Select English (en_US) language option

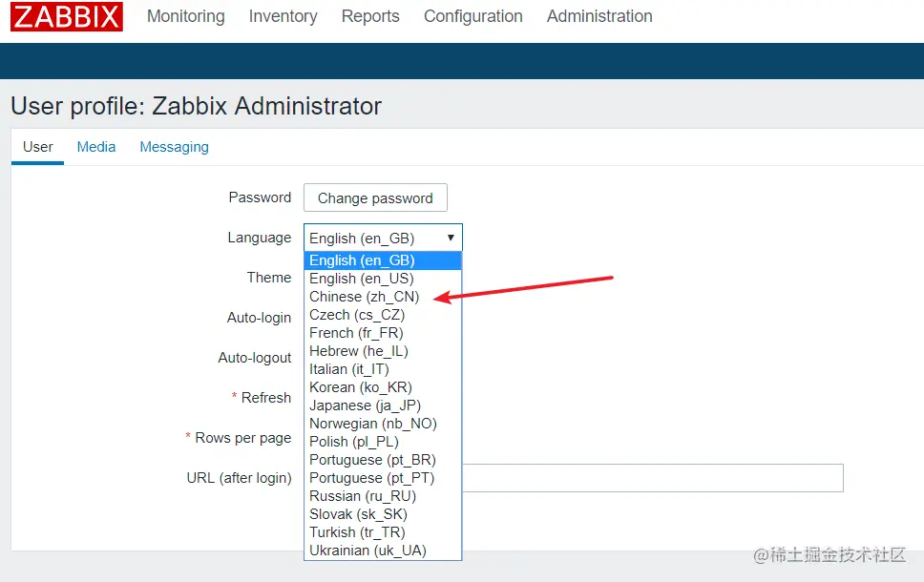[383, 279]
